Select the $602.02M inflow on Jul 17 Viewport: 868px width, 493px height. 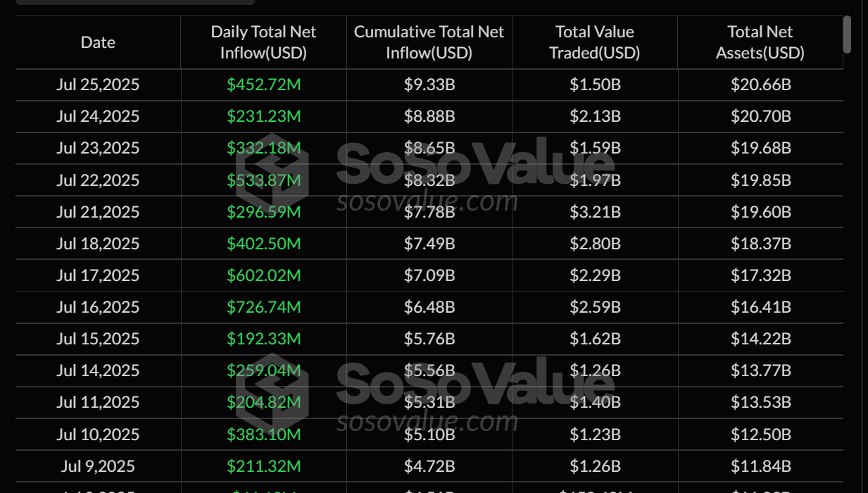point(263,275)
